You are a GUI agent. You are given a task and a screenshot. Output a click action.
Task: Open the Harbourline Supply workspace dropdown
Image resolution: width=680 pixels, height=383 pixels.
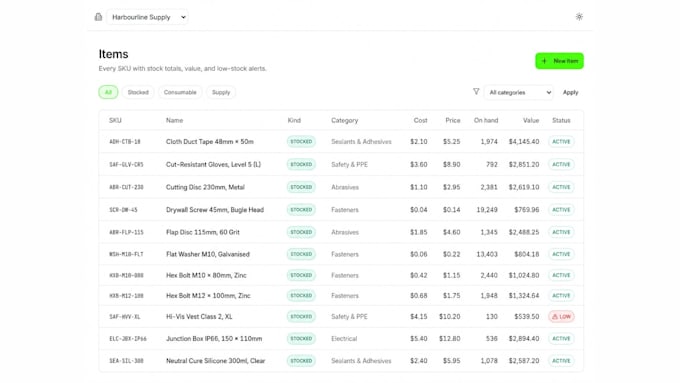[147, 17]
